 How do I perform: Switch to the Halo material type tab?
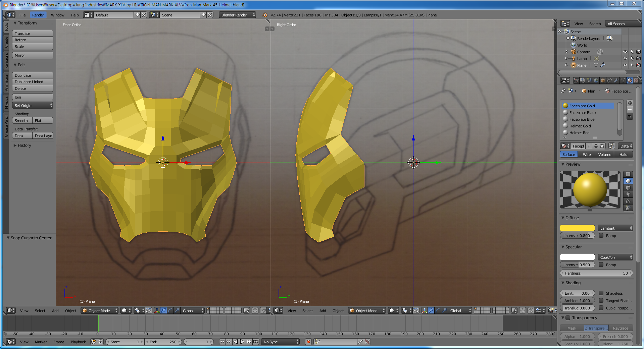tap(623, 154)
